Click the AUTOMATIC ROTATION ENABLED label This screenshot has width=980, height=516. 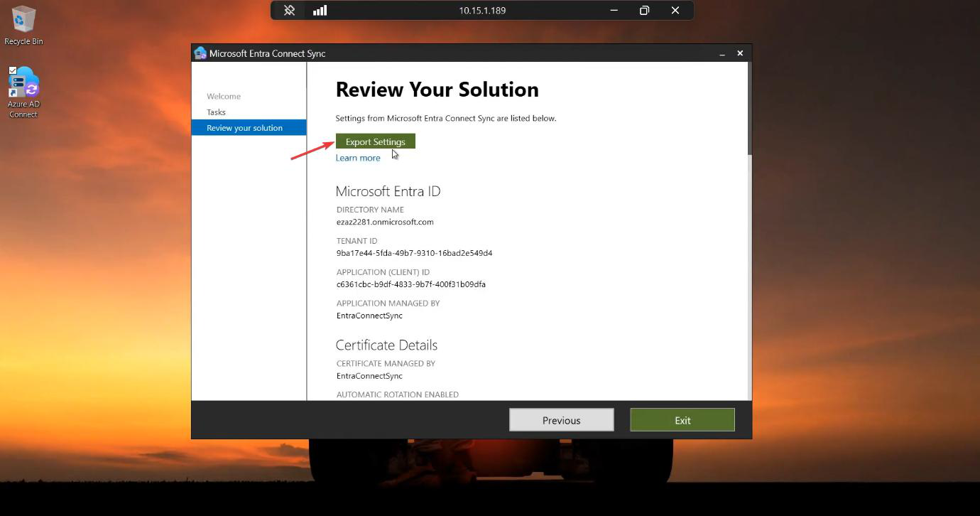[x=398, y=394]
